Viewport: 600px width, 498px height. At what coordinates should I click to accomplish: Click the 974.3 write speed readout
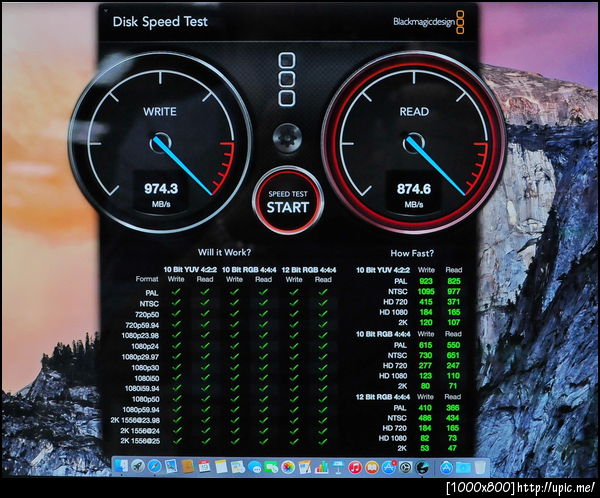161,189
